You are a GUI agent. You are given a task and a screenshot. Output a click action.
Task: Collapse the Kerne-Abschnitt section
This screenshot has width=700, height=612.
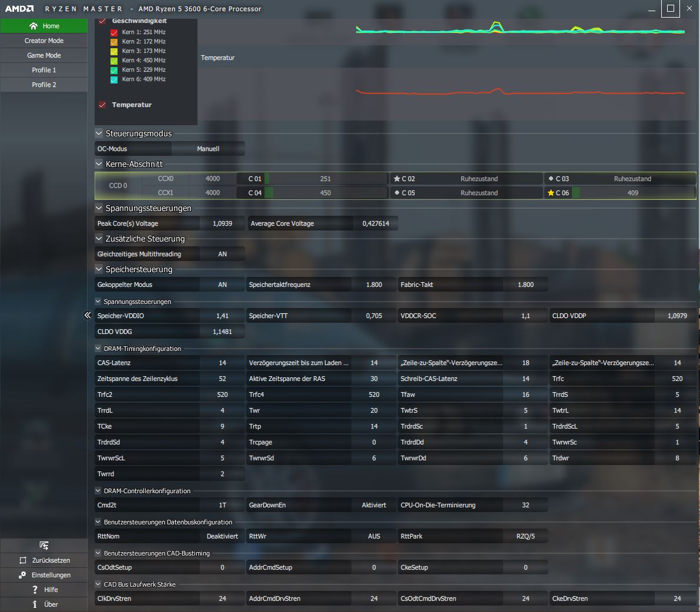click(x=99, y=163)
